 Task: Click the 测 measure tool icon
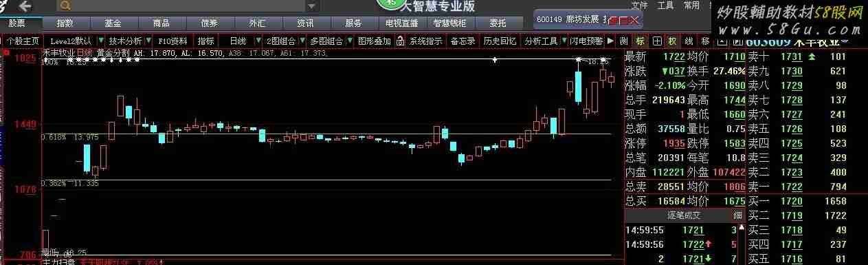[623, 41]
